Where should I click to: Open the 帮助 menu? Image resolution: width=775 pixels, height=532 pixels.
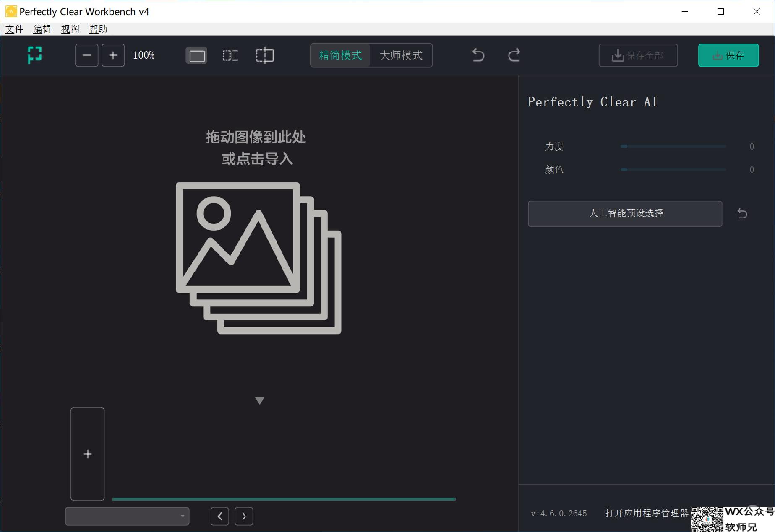pyautogui.click(x=98, y=29)
